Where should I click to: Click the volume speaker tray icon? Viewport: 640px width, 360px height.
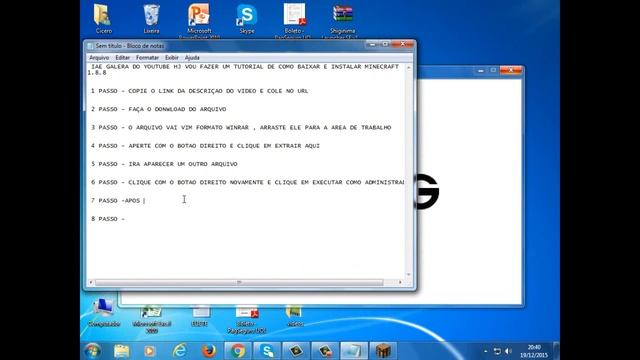coord(508,351)
